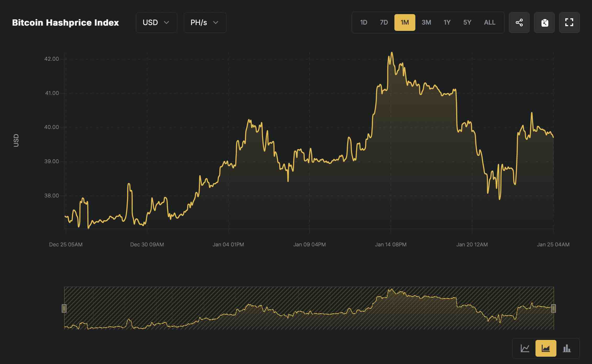The width and height of the screenshot is (592, 364).
Task: Click the right range slider handle
Action: point(554,308)
